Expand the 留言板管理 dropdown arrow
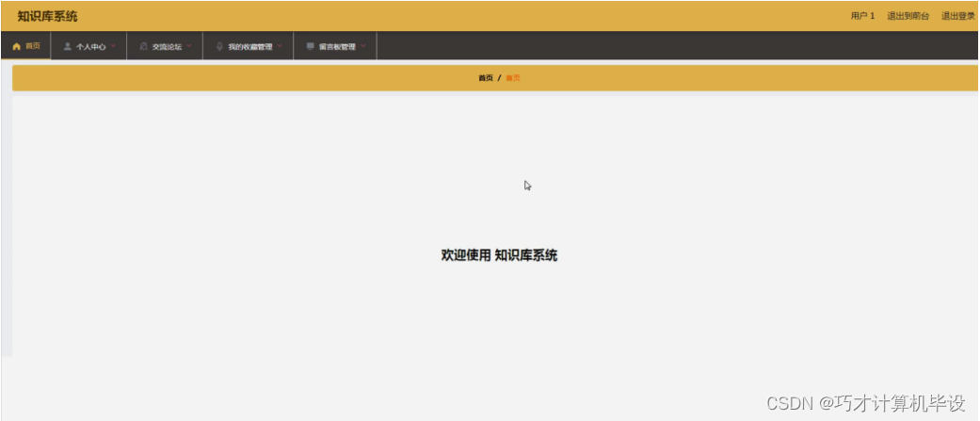 363,45
